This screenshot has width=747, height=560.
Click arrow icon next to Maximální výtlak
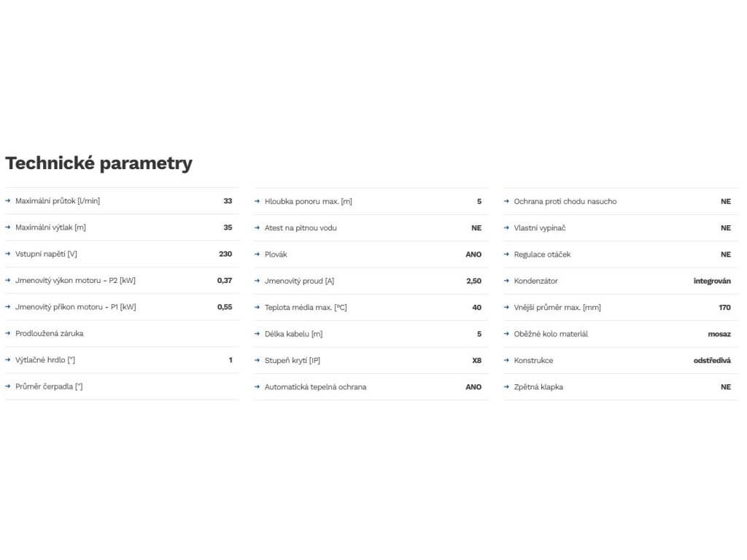click(8, 227)
